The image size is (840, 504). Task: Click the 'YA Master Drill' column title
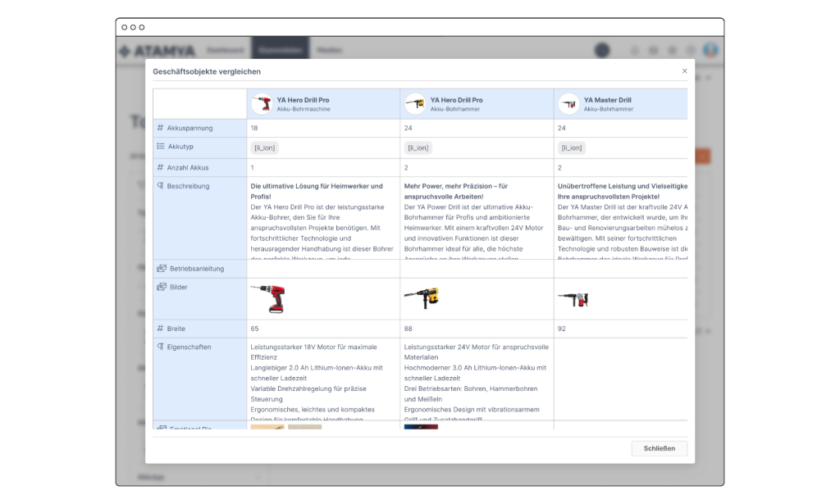click(x=608, y=100)
